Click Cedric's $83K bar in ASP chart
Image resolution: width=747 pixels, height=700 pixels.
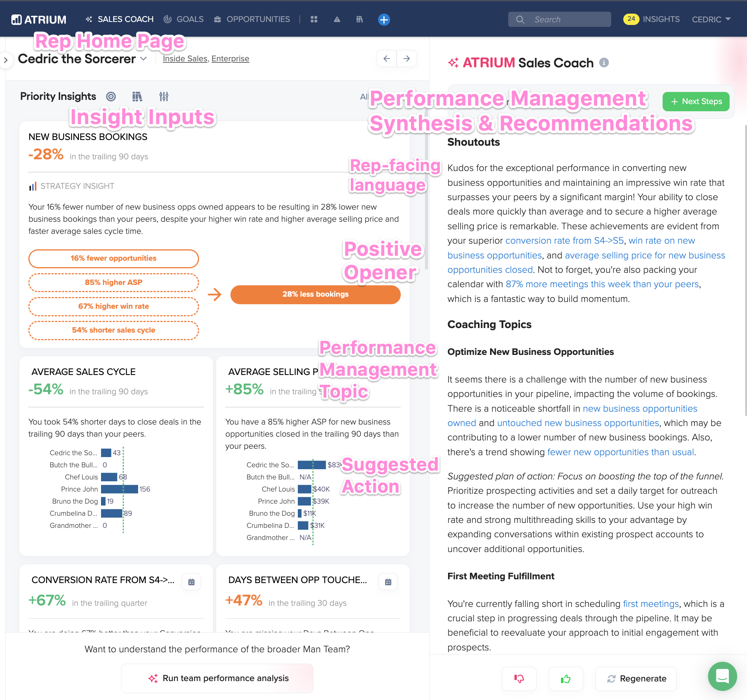click(x=311, y=465)
